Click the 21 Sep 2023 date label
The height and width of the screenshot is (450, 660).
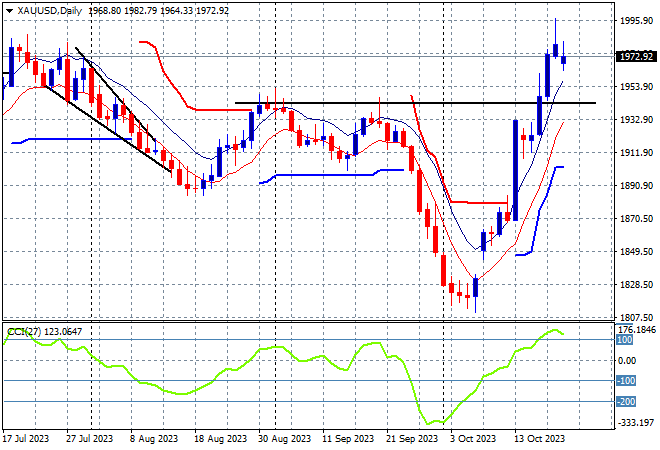click(x=413, y=438)
